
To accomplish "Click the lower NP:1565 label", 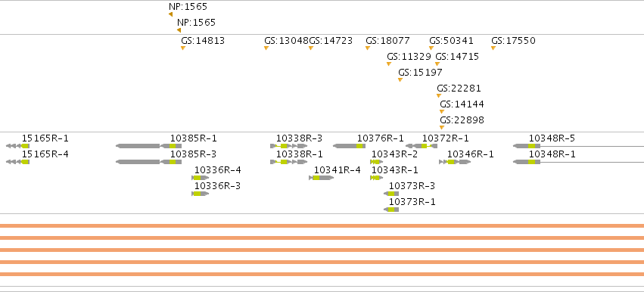I will (196, 22).
